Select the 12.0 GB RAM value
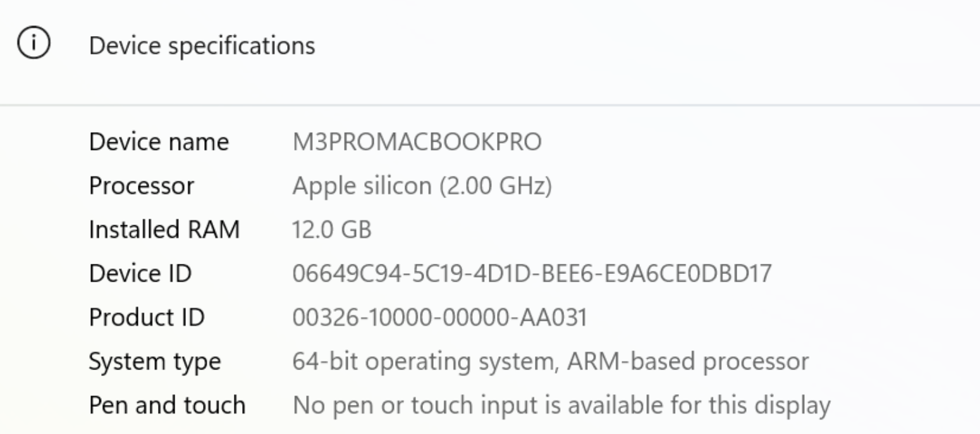This screenshot has height=434, width=980. click(331, 230)
